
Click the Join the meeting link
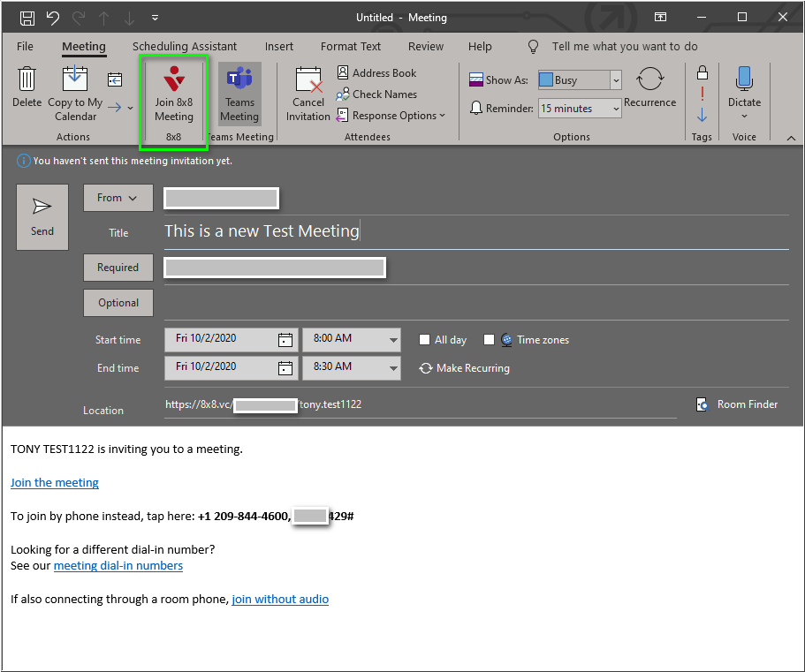tap(54, 482)
